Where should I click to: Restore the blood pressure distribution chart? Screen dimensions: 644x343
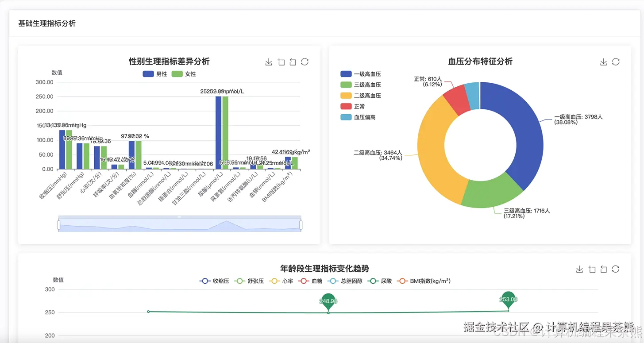point(616,62)
